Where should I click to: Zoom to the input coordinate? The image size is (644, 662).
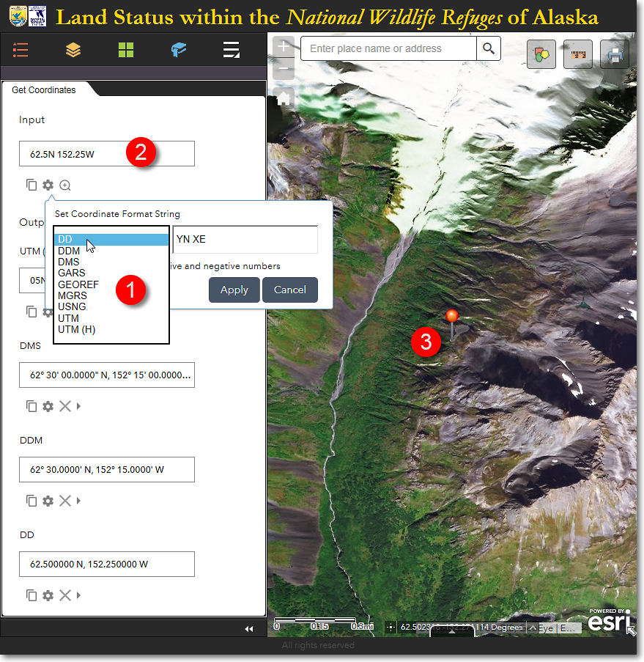point(65,185)
